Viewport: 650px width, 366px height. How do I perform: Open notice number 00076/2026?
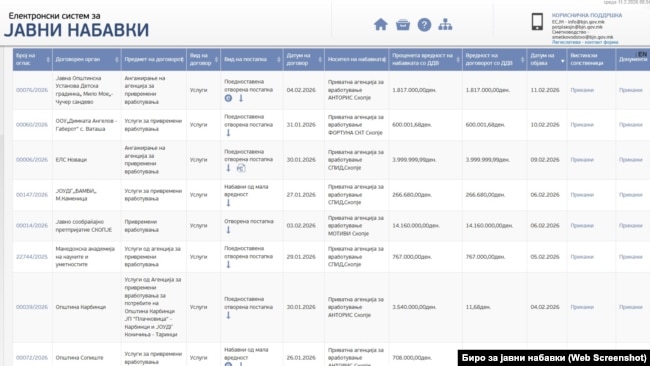click(x=32, y=90)
